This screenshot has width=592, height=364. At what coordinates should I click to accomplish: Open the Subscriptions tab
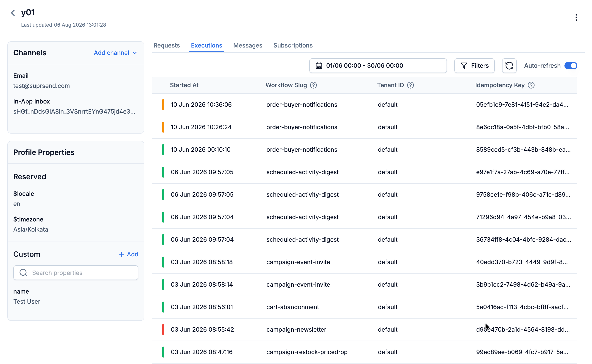coord(293,45)
